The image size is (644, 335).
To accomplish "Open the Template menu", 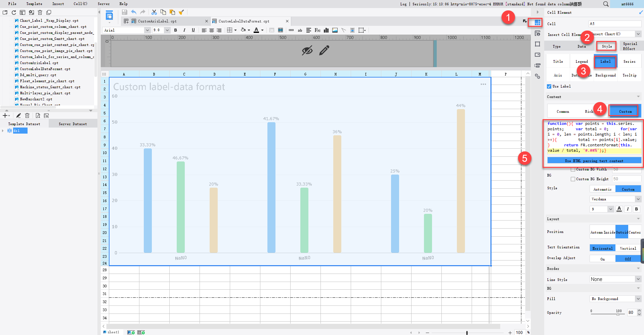I will [34, 4].
